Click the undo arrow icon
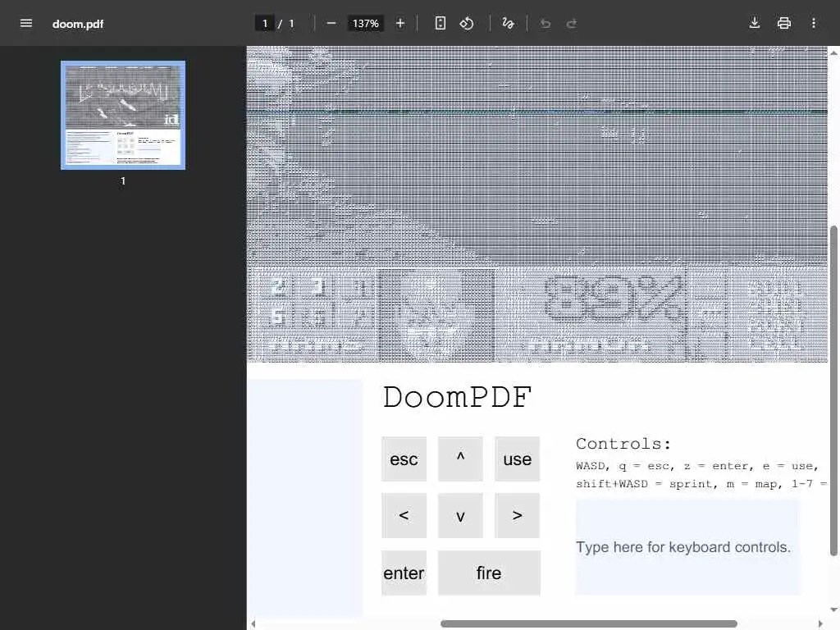Screen dimensions: 840x630 (x=546, y=23)
